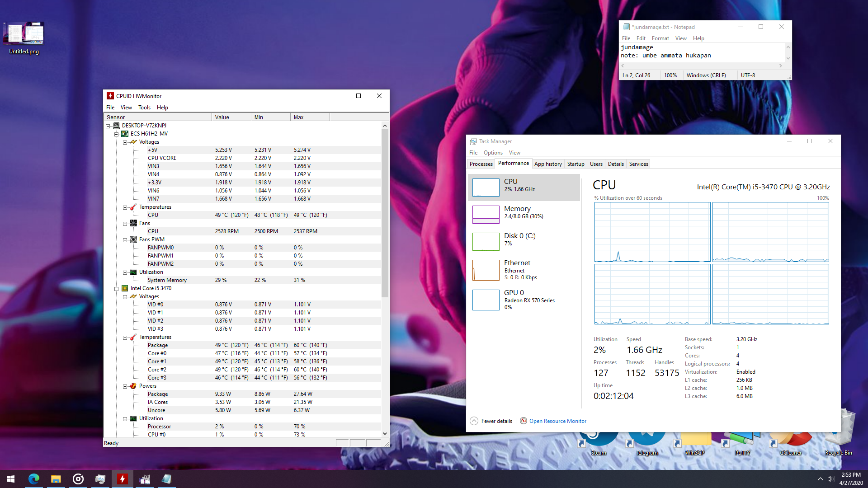Collapse the Voltages group under ECS H61H2-MV
The width and height of the screenshot is (868, 488).
pos(125,142)
